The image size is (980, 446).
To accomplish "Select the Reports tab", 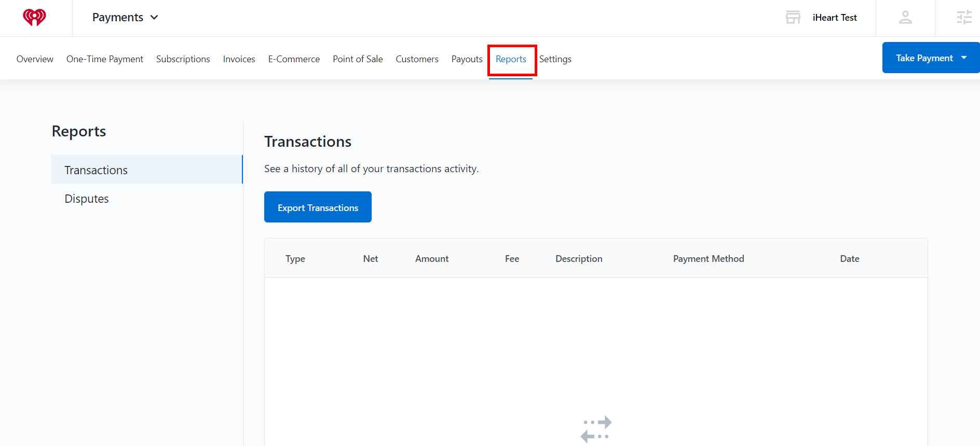I will point(511,59).
